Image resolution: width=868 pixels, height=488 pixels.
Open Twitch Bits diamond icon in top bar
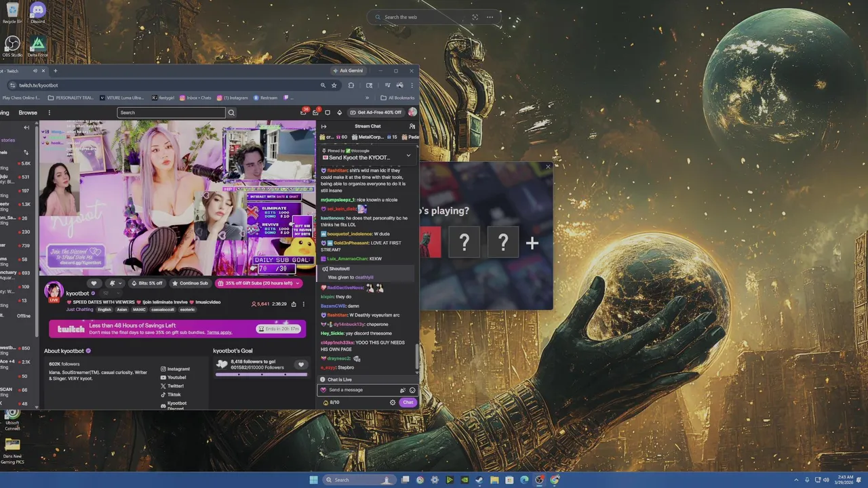click(339, 113)
